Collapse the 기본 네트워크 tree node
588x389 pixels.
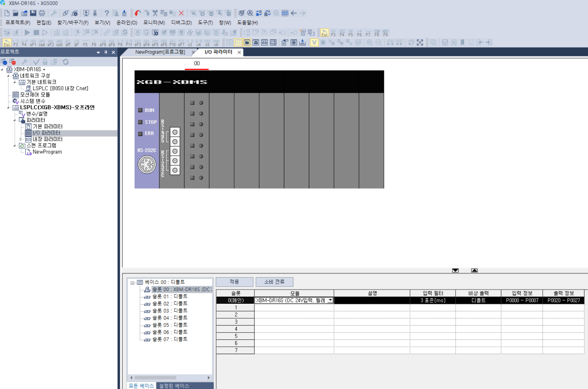click(x=15, y=82)
